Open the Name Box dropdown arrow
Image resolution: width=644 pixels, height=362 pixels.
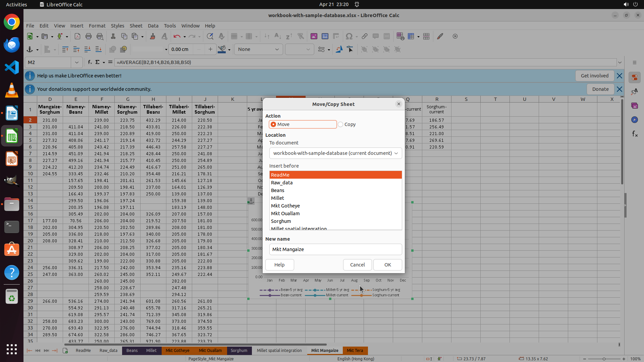coord(77,62)
